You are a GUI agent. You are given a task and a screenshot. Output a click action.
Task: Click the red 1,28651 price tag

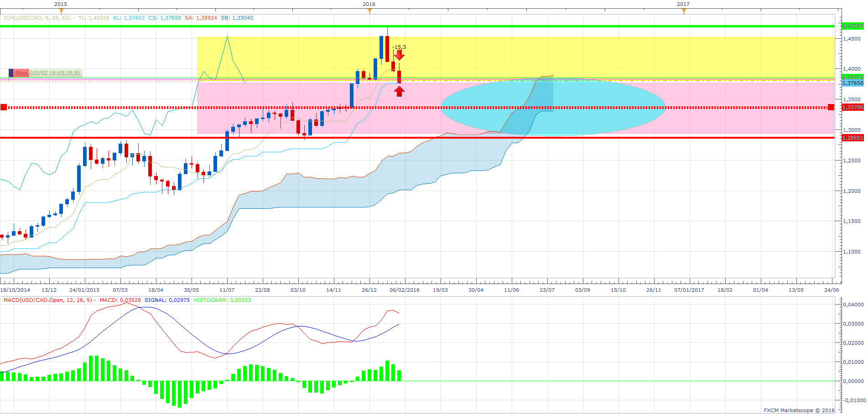tap(852, 137)
